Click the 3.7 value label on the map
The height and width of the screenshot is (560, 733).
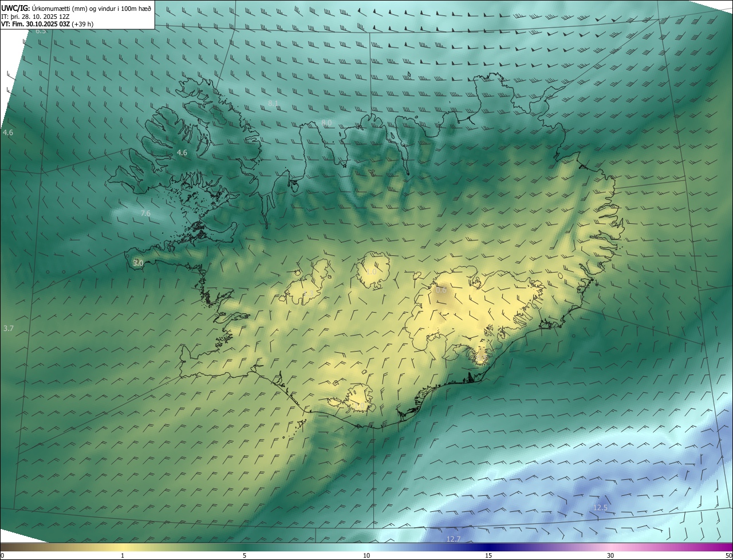point(8,329)
